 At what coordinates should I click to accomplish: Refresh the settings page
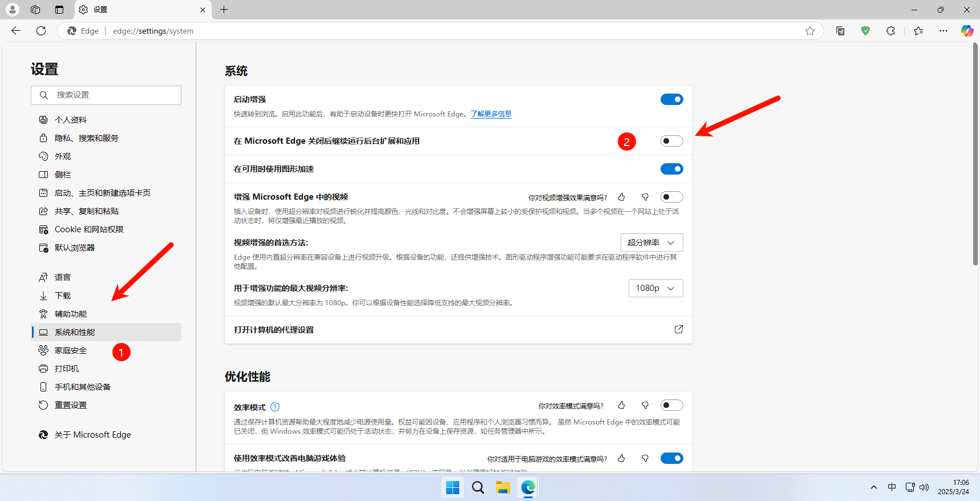point(41,31)
